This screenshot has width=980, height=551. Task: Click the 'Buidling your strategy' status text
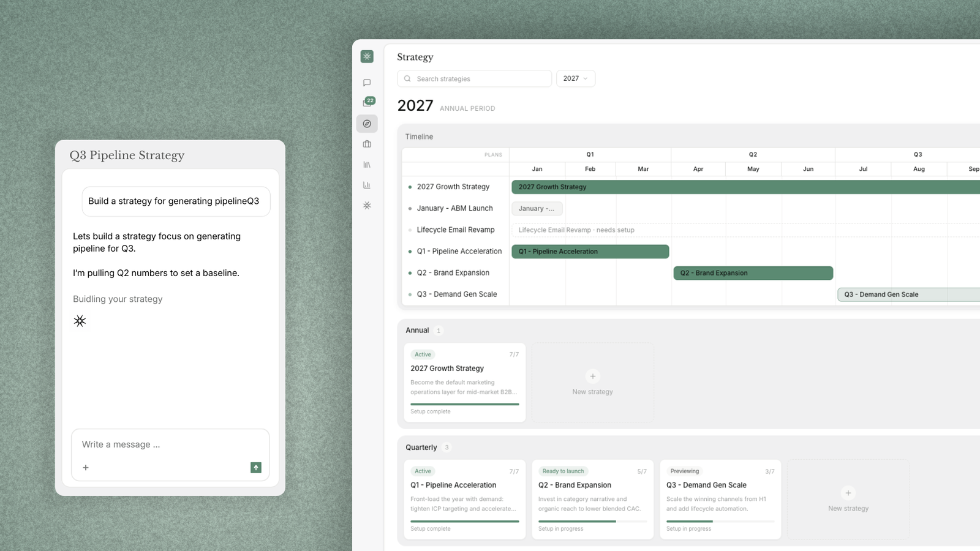118,299
